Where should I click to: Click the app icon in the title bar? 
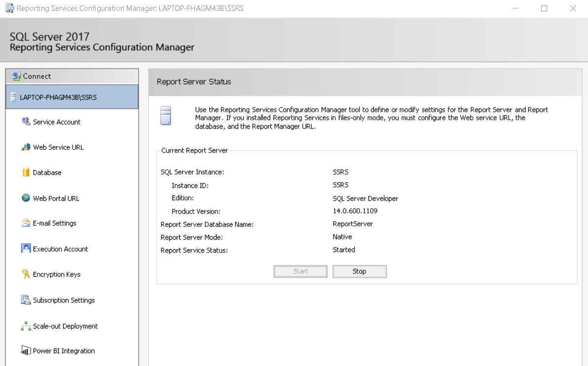[10, 8]
